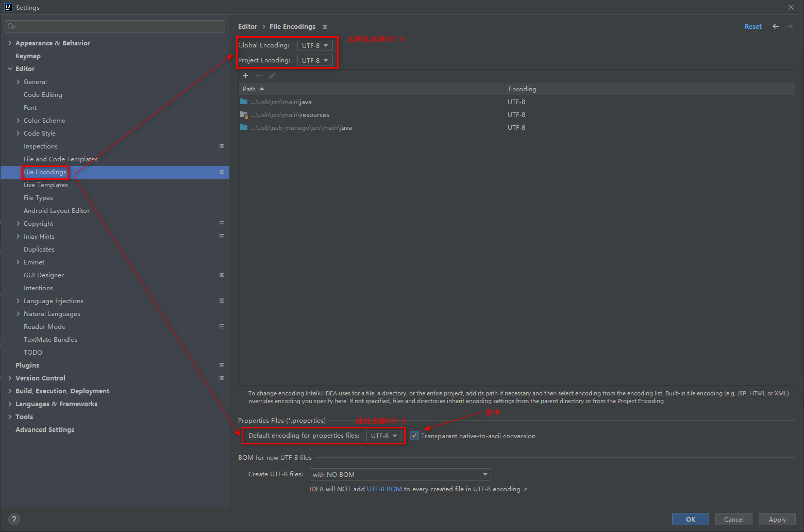This screenshot has height=532, width=804.
Task: Toggle Transparent native-to-ascii conversion checkbox
Action: point(414,436)
